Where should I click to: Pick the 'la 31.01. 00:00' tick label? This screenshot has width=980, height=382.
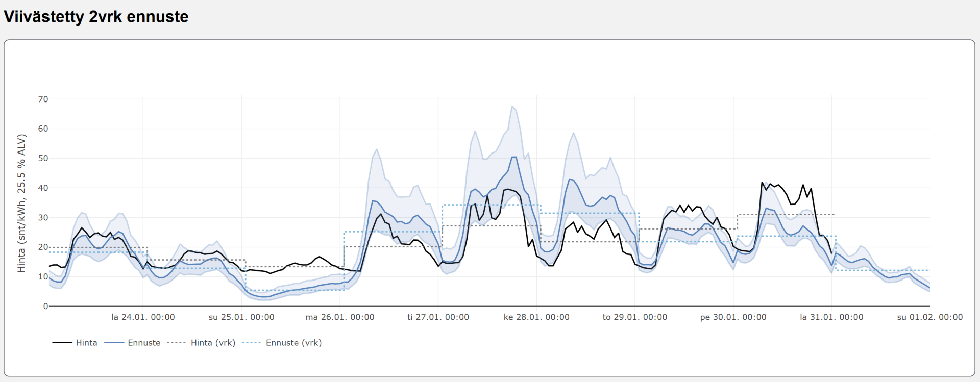831,317
